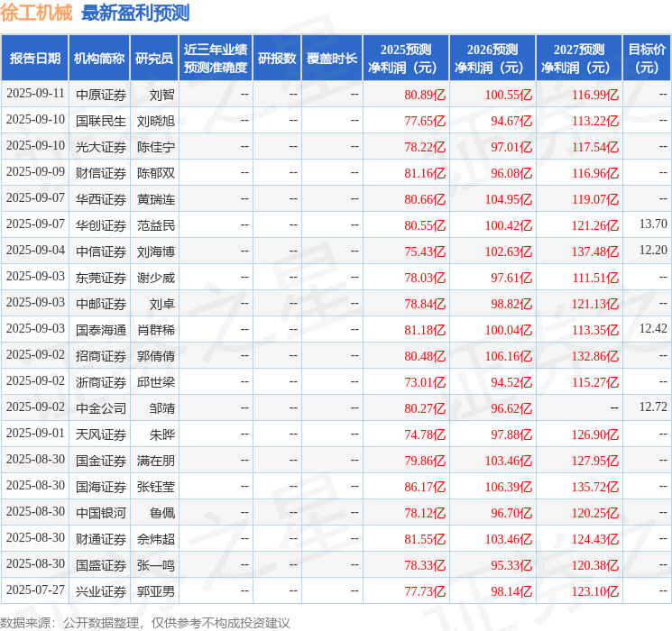Viewport: 672px width, 631px height.
Task: Click researcher name 邹靖
Action: pos(162,408)
